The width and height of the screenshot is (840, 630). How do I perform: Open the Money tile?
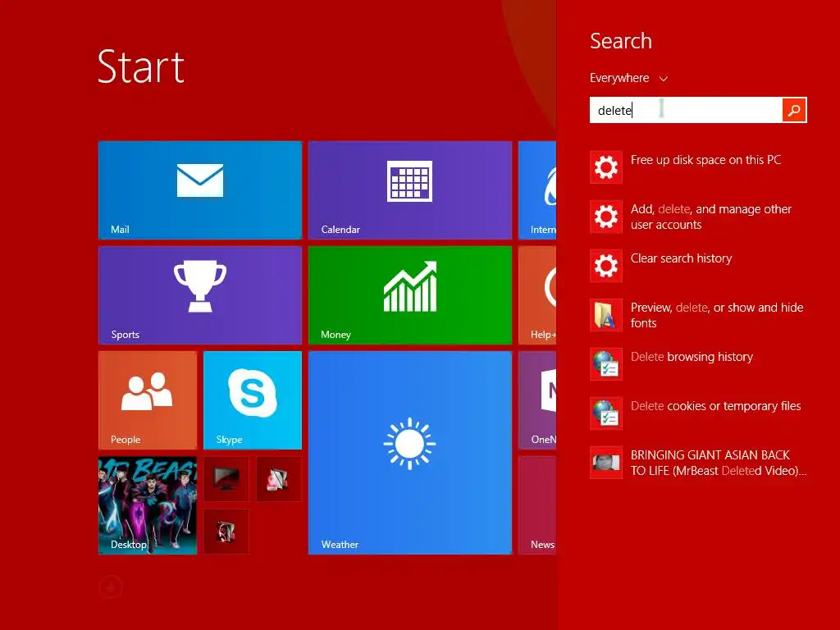point(410,295)
